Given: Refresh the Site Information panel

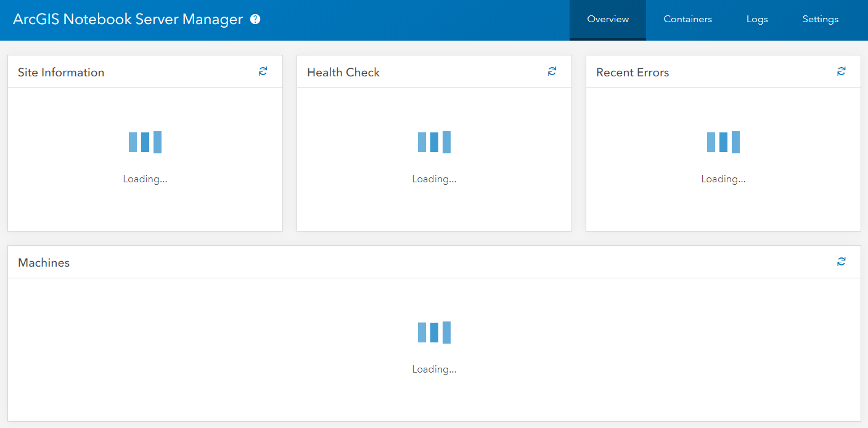Looking at the screenshot, I should point(263,71).
